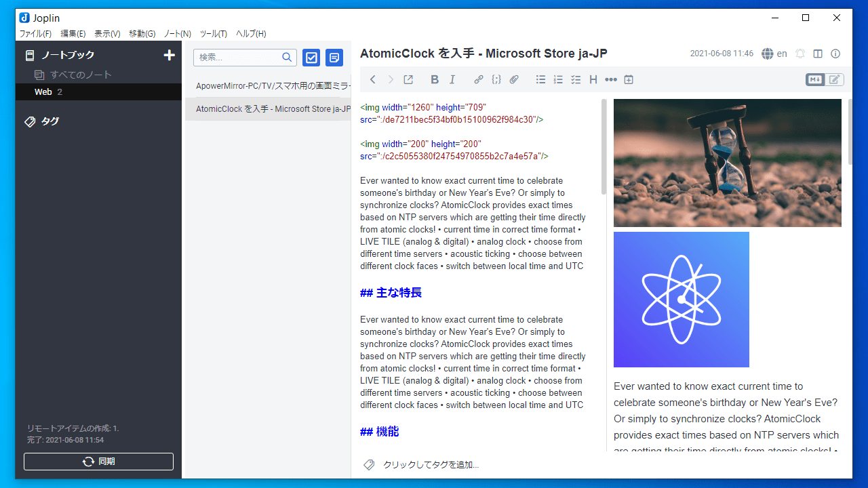Image resolution: width=868 pixels, height=488 pixels.
Task: Open the 移動(G) menu
Action: [x=142, y=34]
